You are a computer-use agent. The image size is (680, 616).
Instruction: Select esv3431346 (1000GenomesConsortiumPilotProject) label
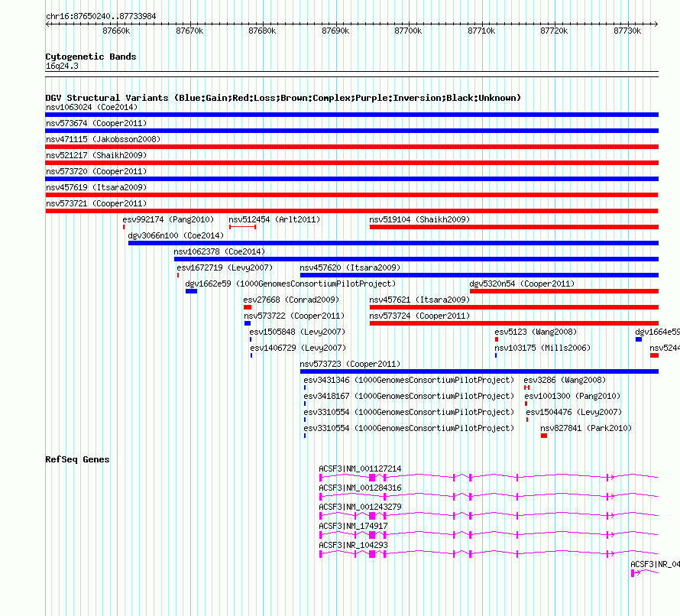tap(409, 380)
